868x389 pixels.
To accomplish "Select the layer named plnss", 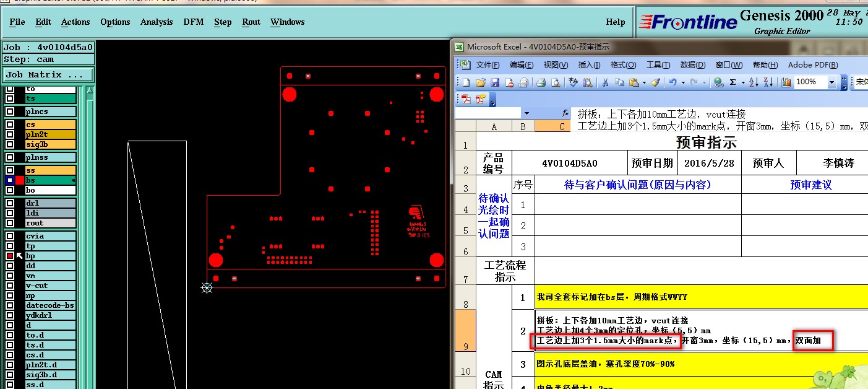I will pos(51,157).
